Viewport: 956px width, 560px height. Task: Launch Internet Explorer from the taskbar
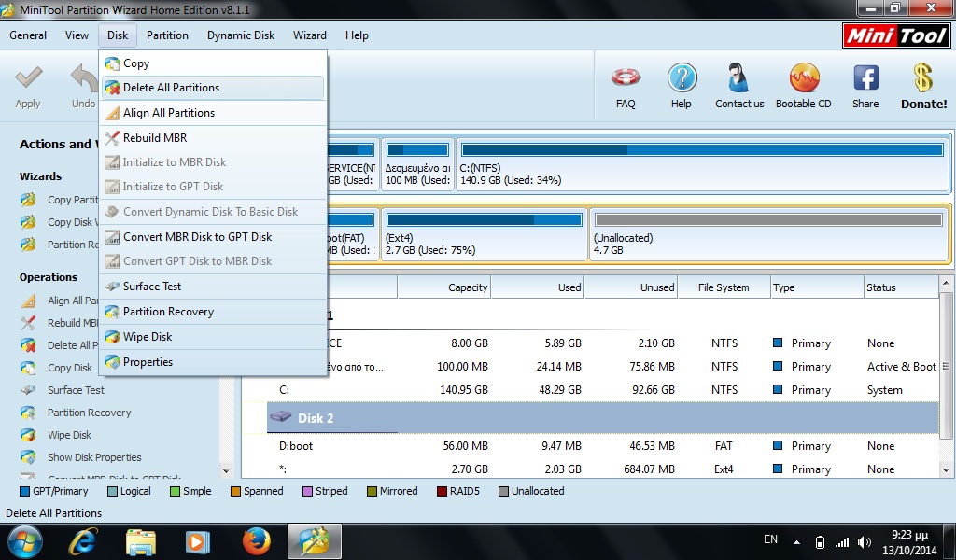[x=83, y=541]
